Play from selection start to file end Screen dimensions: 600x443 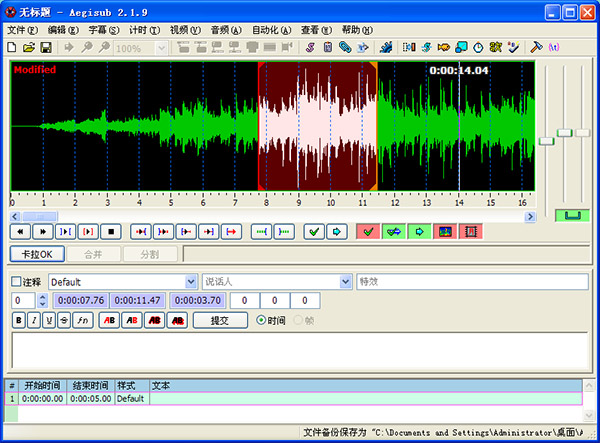click(231, 232)
